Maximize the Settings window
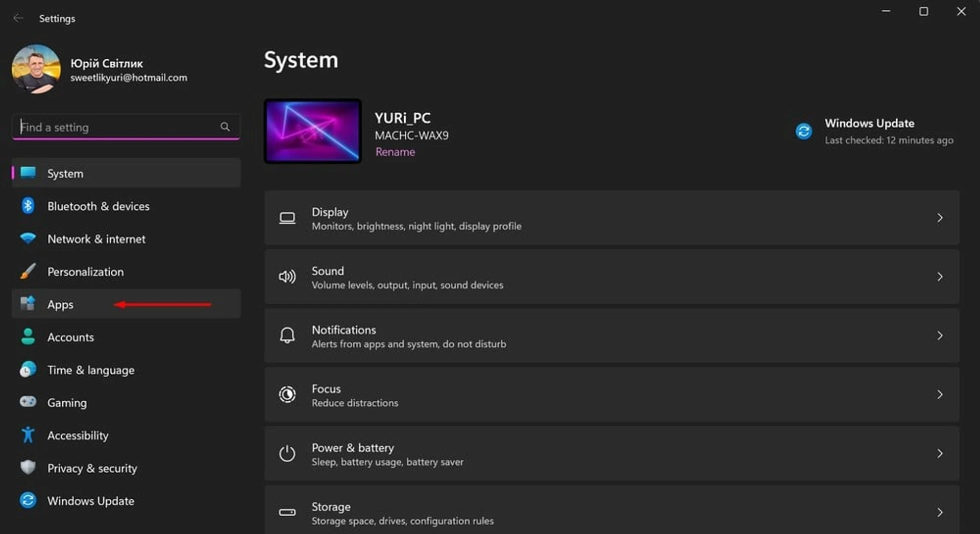Screen dimensions: 980x534 point(923,11)
